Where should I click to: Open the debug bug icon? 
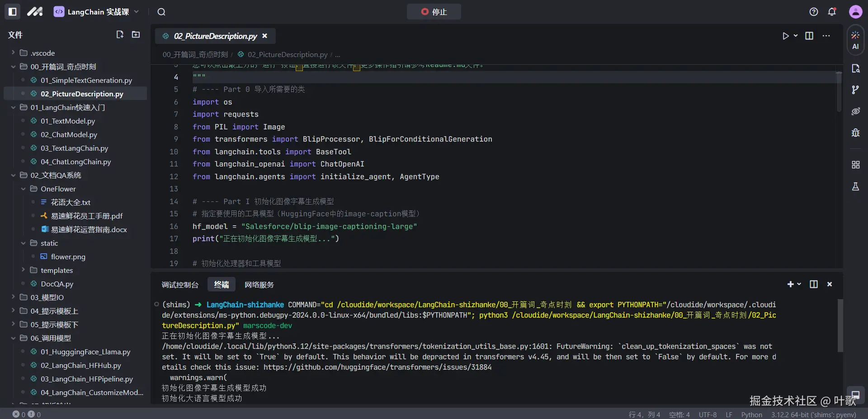pyautogui.click(x=855, y=133)
